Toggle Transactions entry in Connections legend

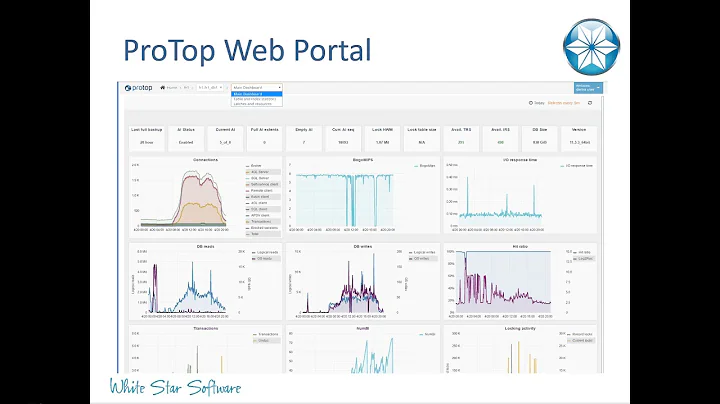pos(263,221)
